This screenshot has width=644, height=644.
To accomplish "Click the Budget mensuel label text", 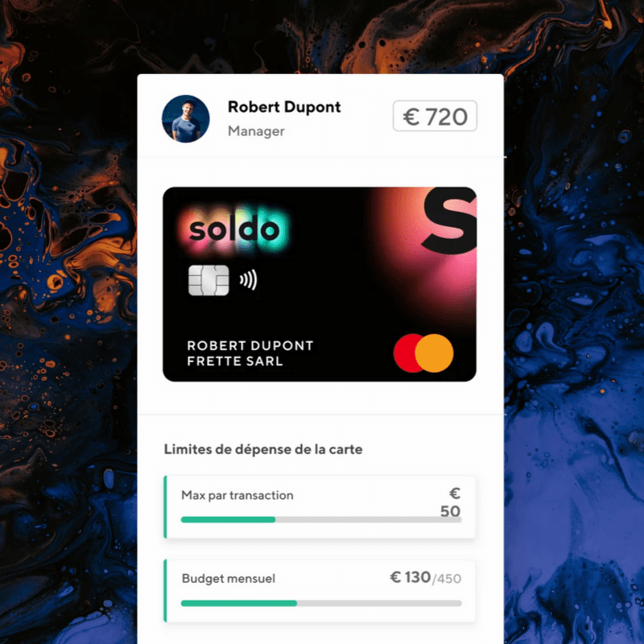I will pyautogui.click(x=229, y=579).
